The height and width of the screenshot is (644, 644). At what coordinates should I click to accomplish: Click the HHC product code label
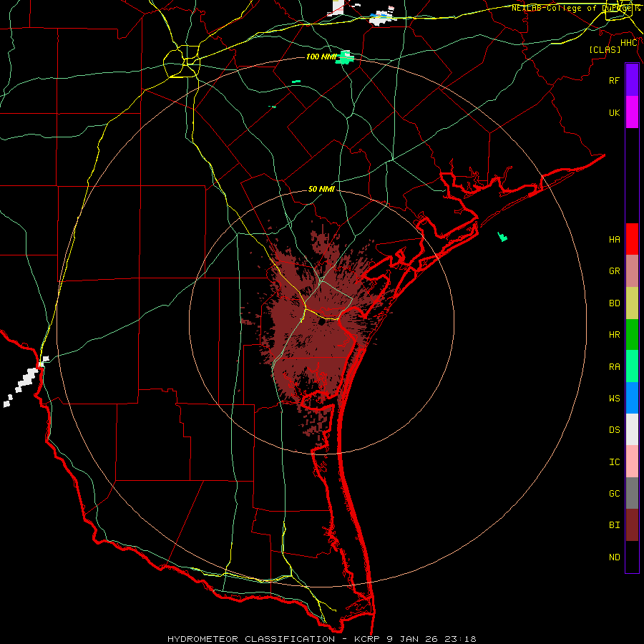pos(629,43)
